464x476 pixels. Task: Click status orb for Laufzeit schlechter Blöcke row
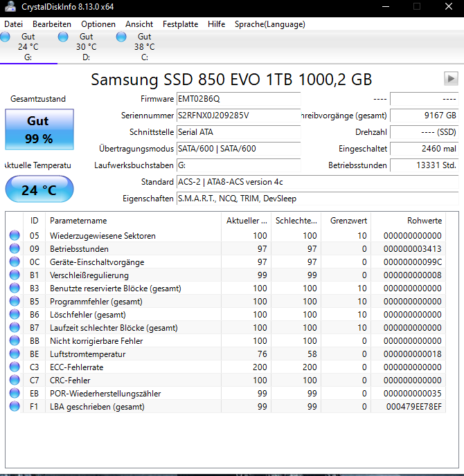[15, 327]
